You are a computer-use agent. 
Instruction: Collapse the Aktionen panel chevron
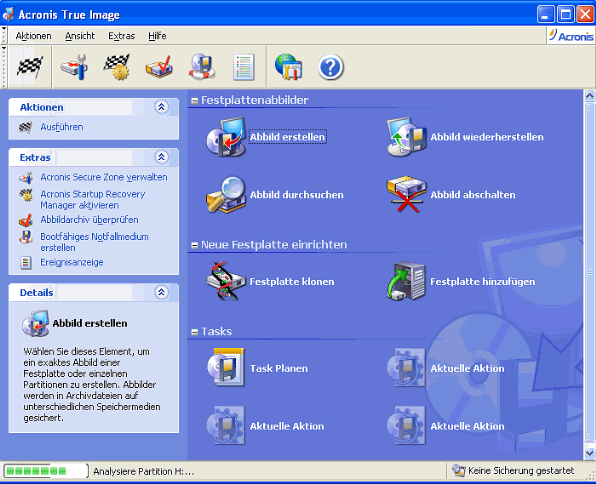point(162,107)
